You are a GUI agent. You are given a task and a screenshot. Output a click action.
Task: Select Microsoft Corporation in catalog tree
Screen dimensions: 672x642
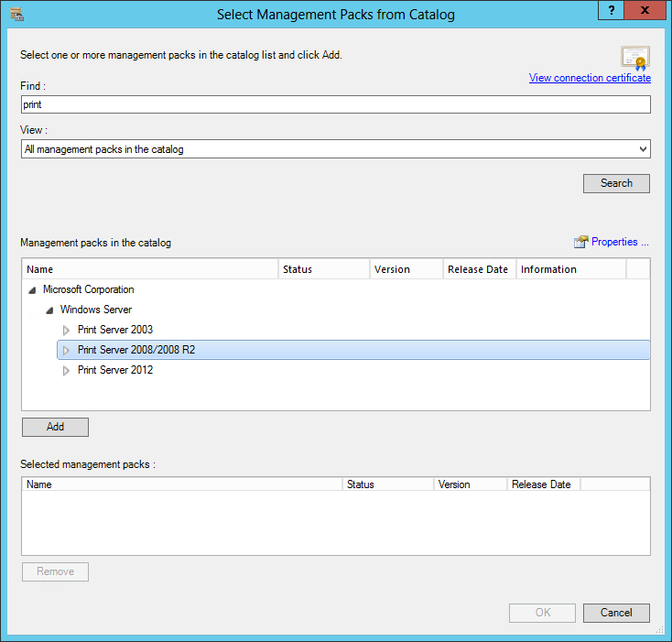point(88,289)
